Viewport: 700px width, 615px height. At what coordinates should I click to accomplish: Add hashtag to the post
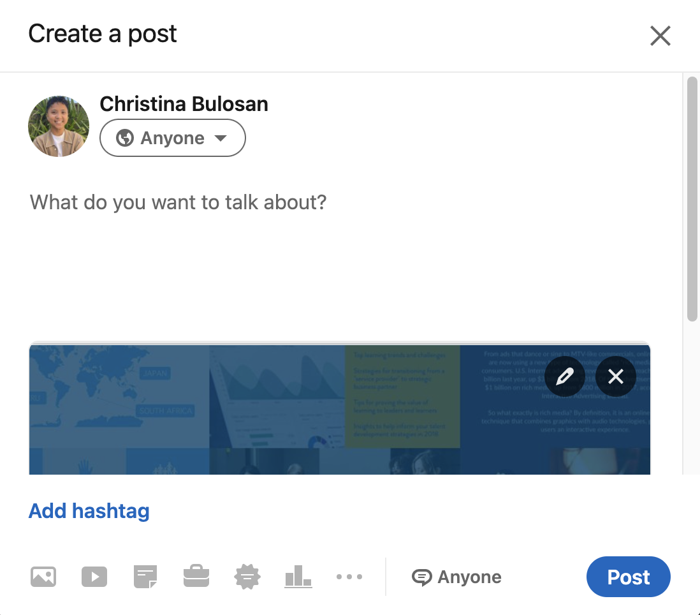[x=89, y=510]
